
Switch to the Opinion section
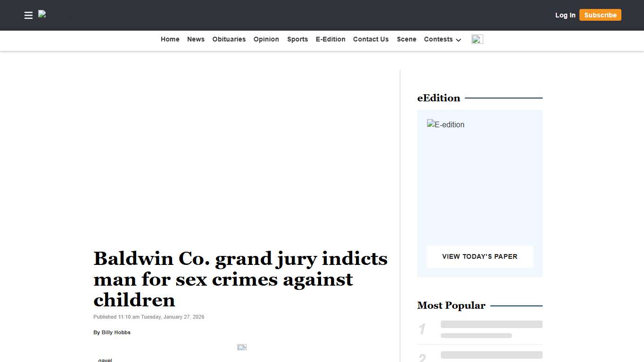point(266,39)
